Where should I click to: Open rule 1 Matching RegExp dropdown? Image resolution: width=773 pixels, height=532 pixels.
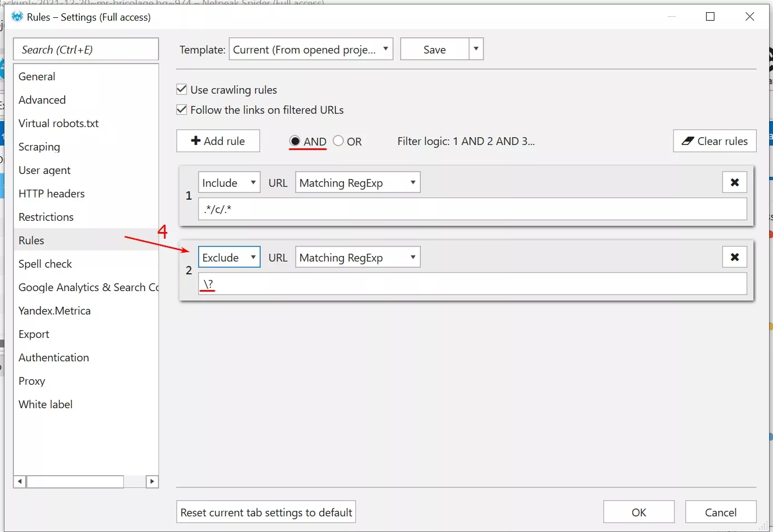click(358, 182)
